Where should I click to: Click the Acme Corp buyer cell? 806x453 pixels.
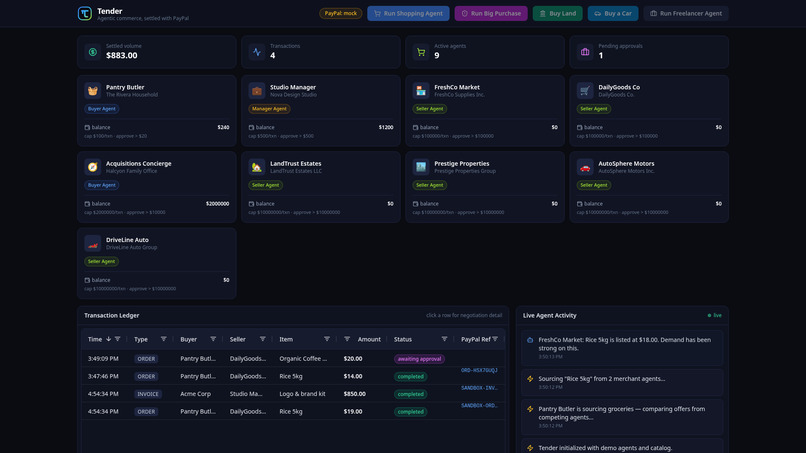pos(195,394)
